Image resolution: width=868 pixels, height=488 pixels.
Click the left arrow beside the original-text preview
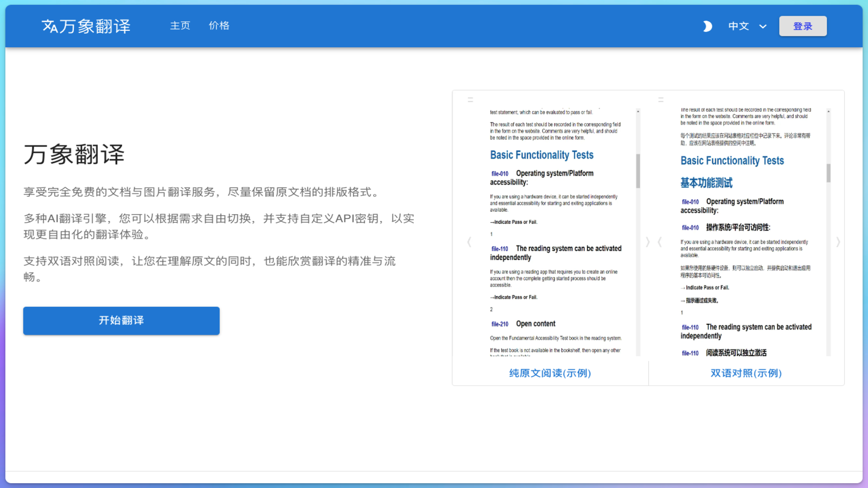click(469, 242)
